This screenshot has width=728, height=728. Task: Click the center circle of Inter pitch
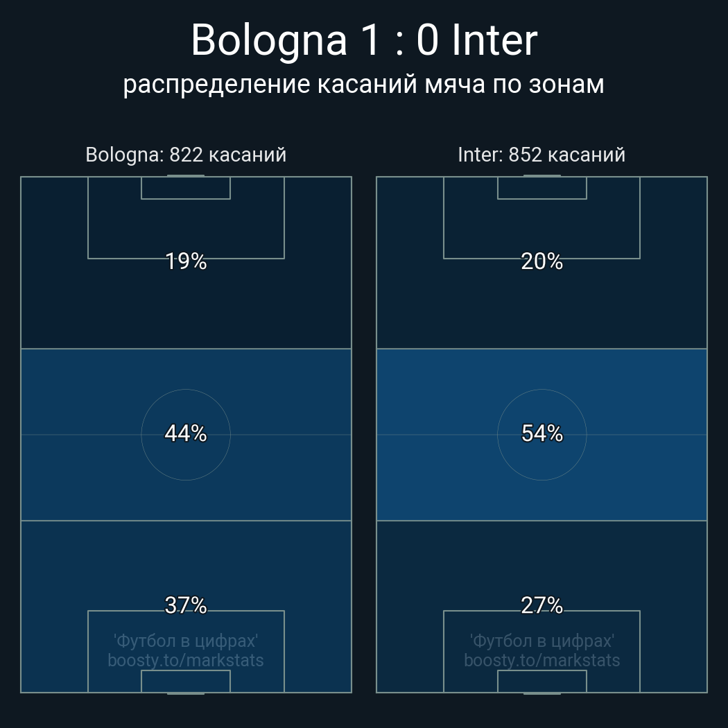[x=541, y=435]
